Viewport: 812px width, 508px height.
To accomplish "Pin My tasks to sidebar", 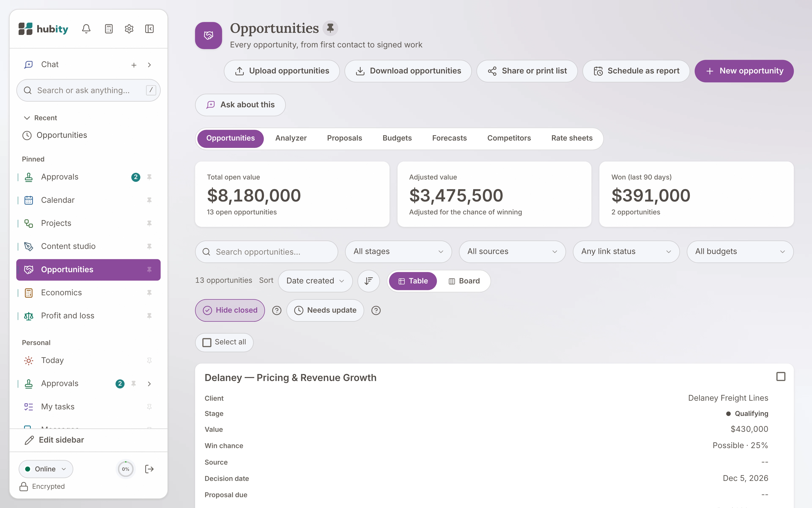I will click(149, 407).
